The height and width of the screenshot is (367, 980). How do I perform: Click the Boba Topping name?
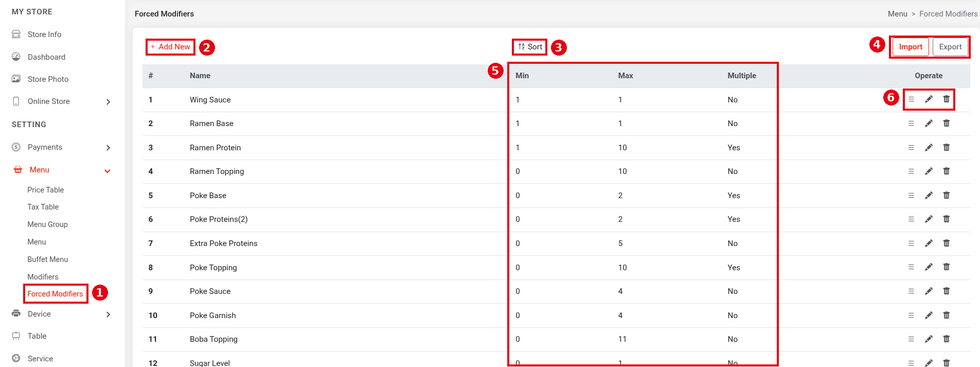214,339
